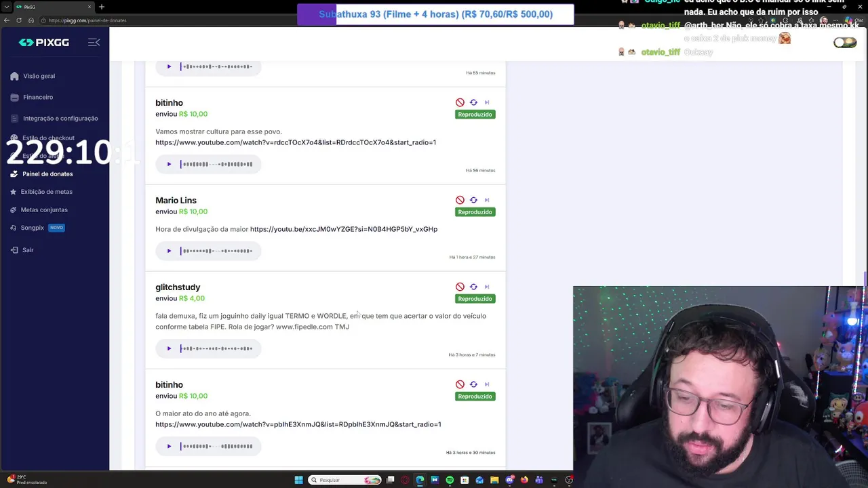Launch Opera from the taskbar
The height and width of the screenshot is (488, 868).
[x=405, y=480]
